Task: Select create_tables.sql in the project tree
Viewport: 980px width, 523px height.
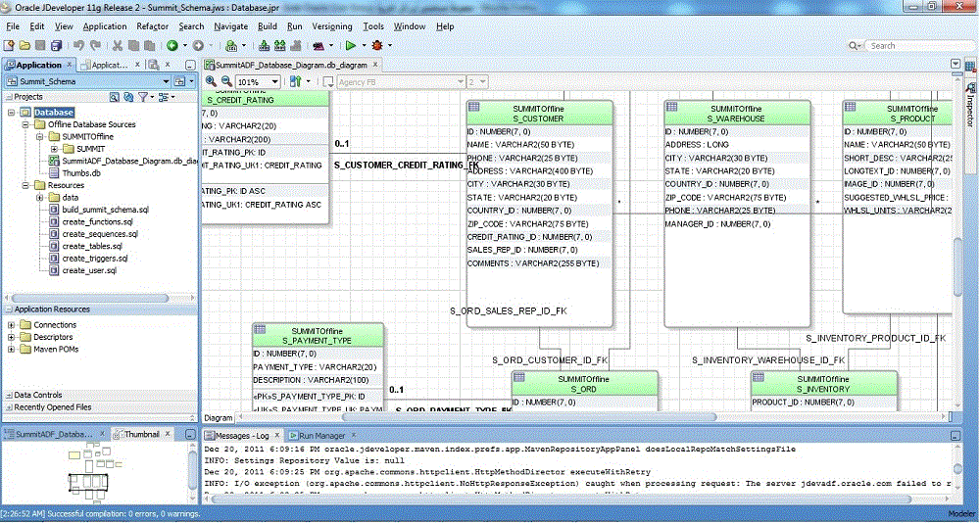Action: tap(94, 246)
